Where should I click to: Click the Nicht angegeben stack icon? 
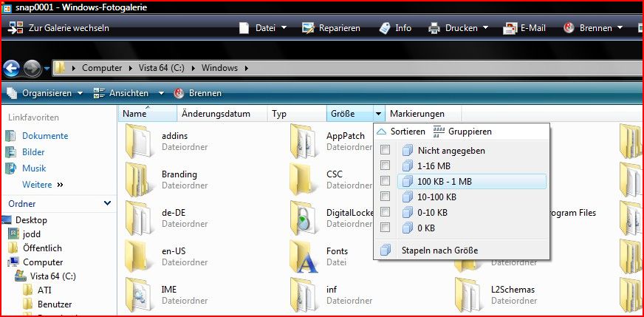[x=407, y=150]
